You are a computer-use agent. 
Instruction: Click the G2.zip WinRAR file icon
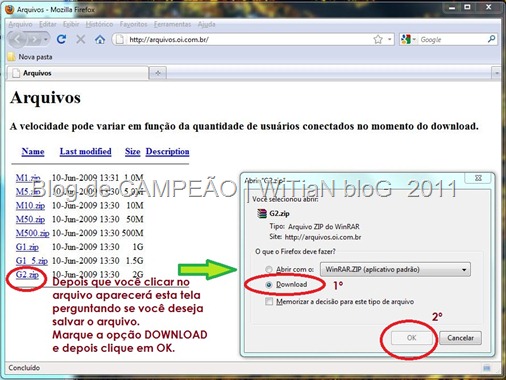tap(262, 213)
